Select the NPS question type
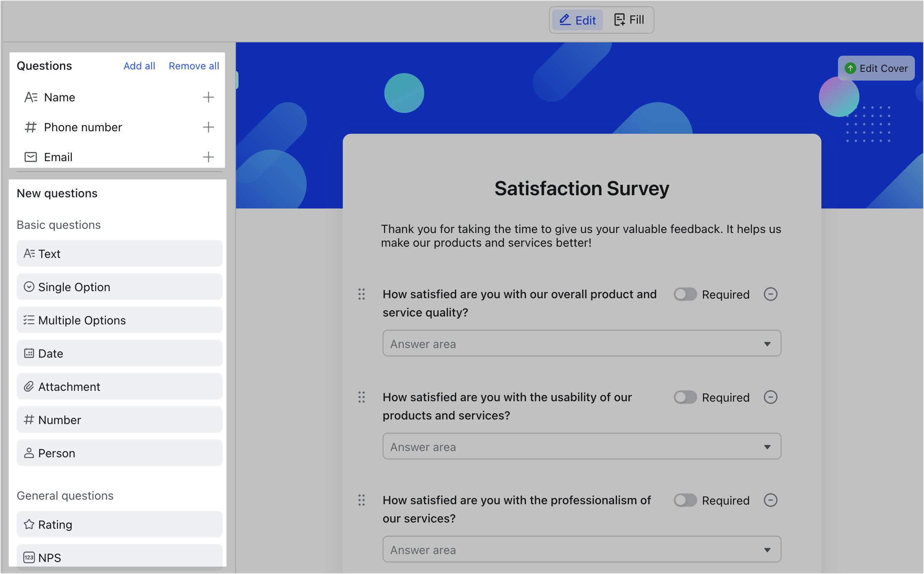Image resolution: width=924 pixels, height=574 pixels. click(119, 557)
